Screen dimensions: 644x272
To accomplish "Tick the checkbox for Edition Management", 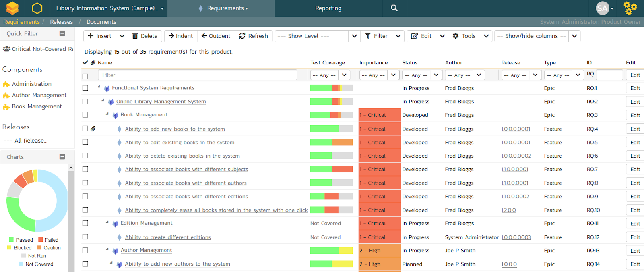I will pyautogui.click(x=85, y=223).
